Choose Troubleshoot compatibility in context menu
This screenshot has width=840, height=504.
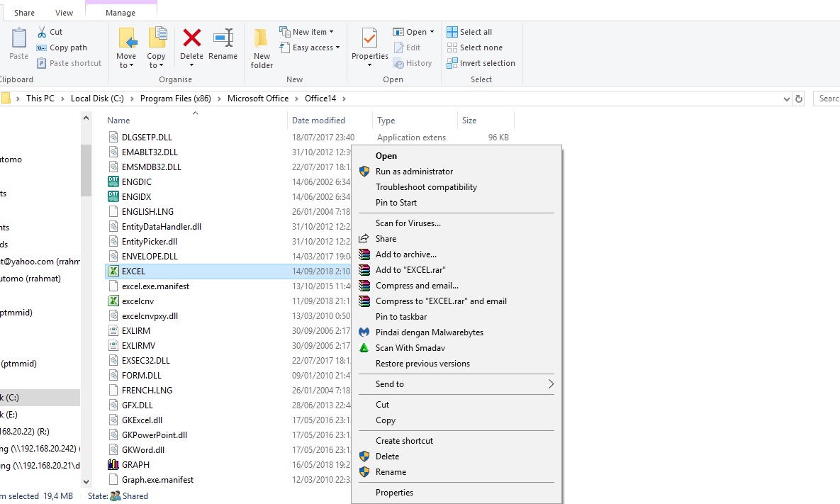pos(426,187)
